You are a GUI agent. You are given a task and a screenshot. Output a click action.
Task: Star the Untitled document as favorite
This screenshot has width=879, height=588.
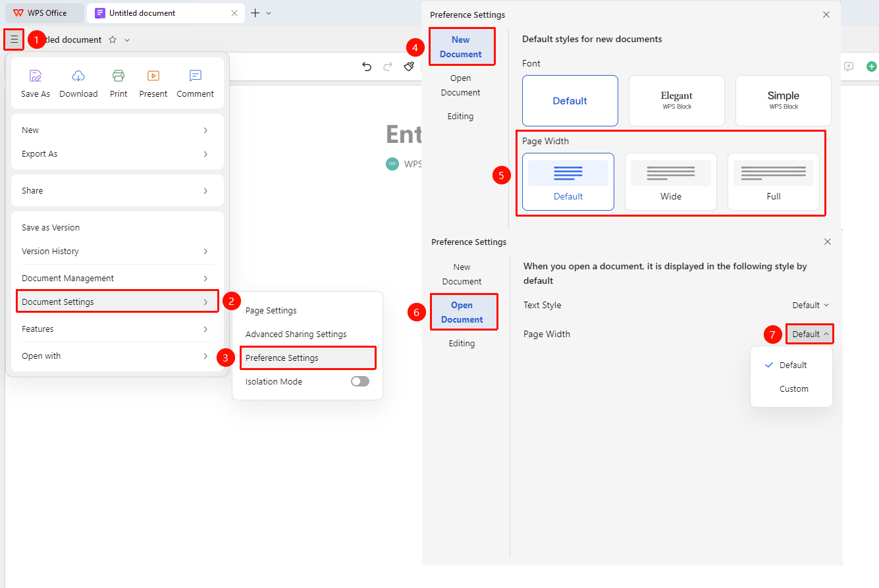tap(113, 40)
